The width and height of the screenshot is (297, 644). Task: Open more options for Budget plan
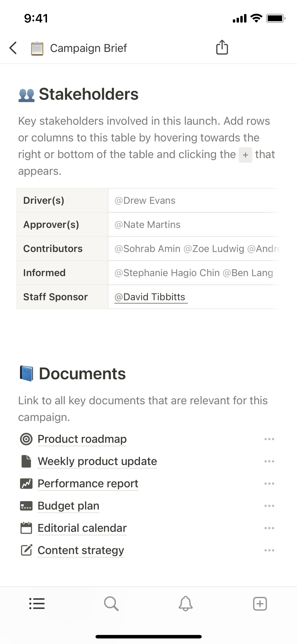click(269, 506)
